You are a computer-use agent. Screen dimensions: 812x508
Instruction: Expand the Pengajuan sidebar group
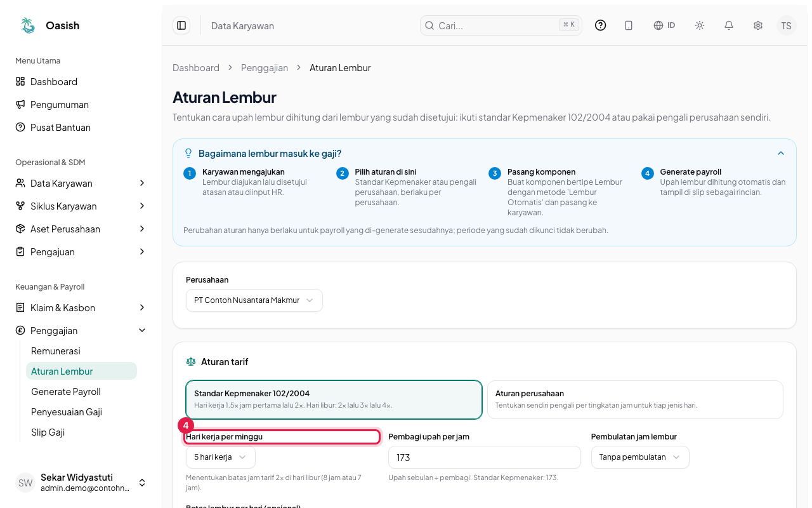pos(81,251)
